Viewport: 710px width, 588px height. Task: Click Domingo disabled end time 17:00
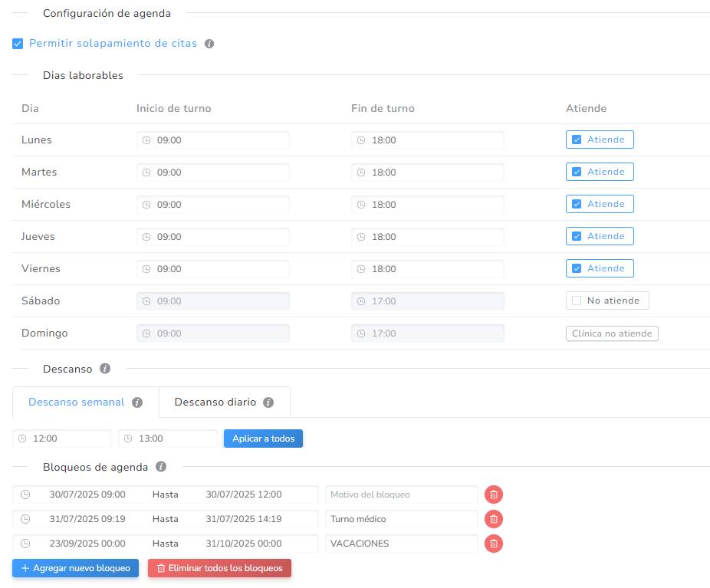click(x=427, y=333)
